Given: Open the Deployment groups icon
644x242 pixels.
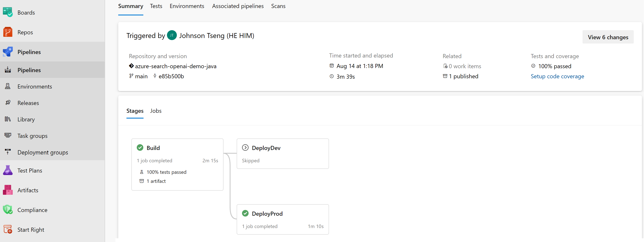Looking at the screenshot, I should (x=8, y=152).
